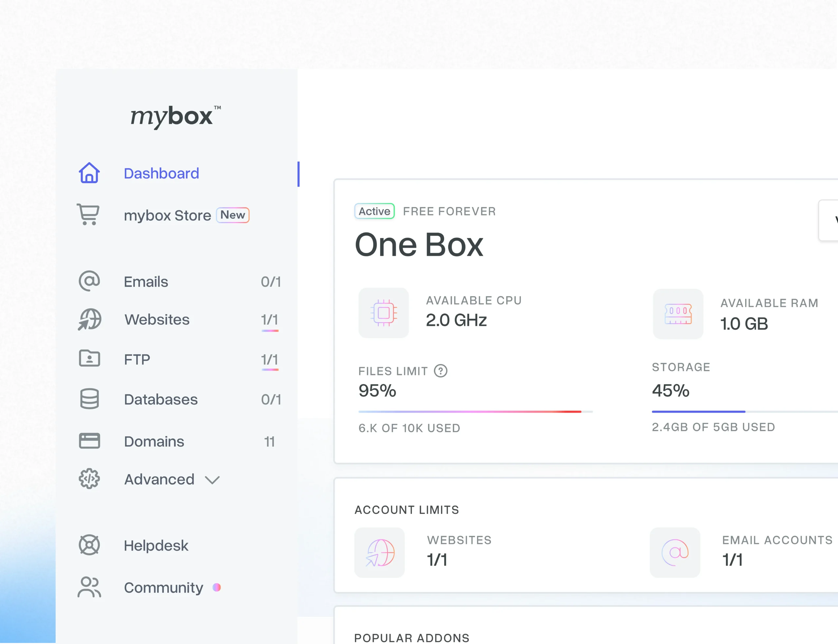
Task: Click the Files Limit usage progress bar
Action: (x=475, y=412)
